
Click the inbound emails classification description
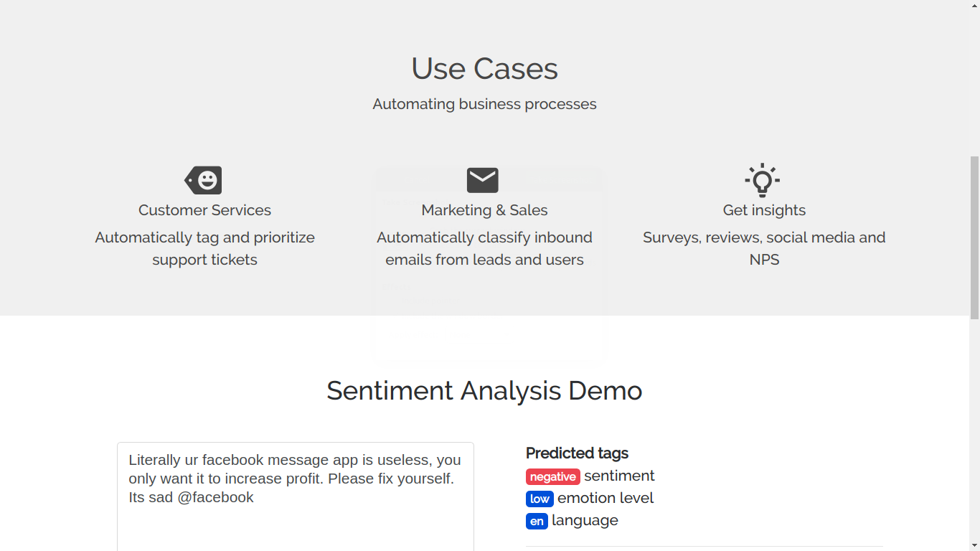click(x=484, y=248)
